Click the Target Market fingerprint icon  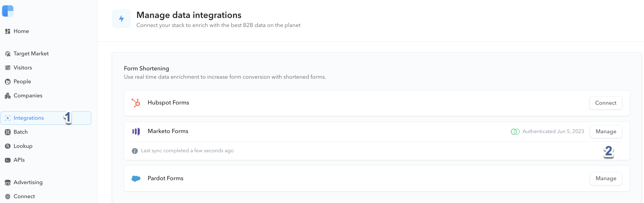8,54
